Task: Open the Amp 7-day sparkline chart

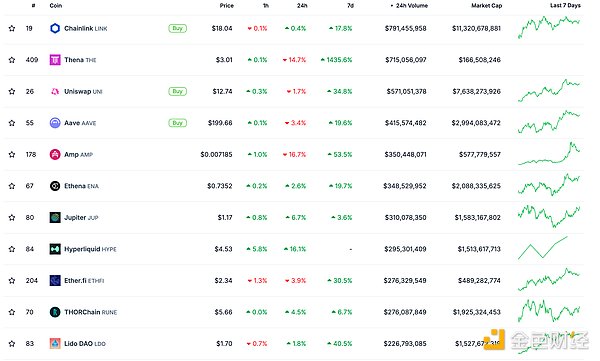Action: point(549,154)
